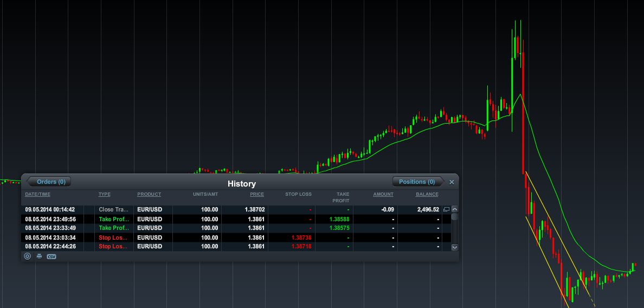Sort history by TYPE column

pyautogui.click(x=104, y=194)
